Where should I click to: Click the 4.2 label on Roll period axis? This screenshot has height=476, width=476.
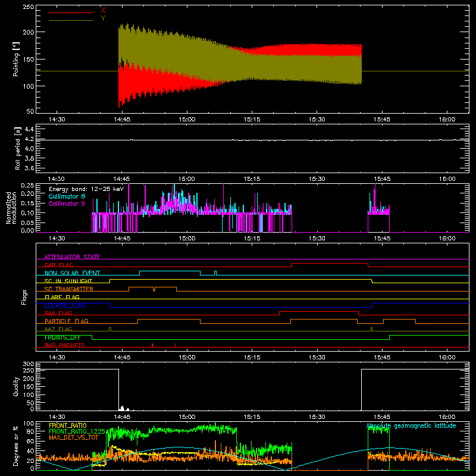29,139
